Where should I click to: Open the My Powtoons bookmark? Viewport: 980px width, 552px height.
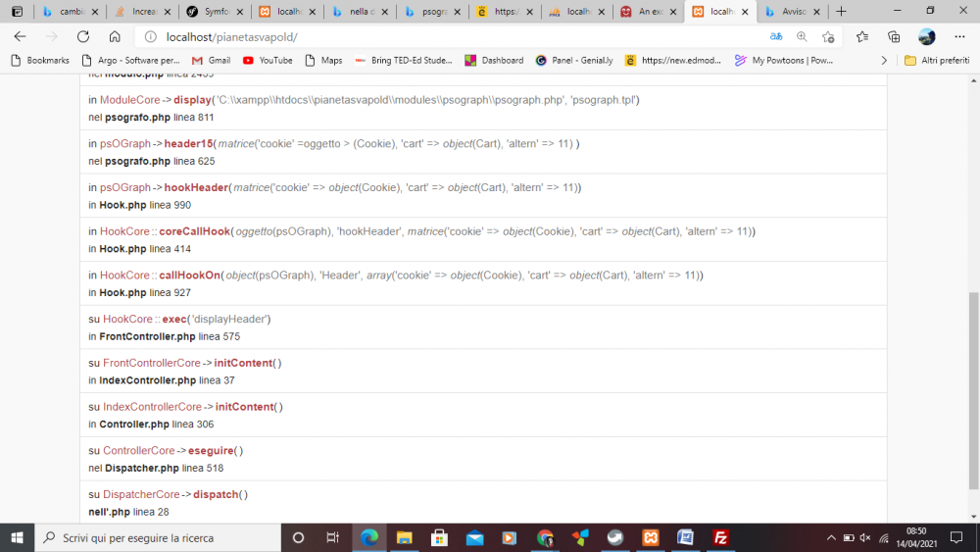[784, 61]
